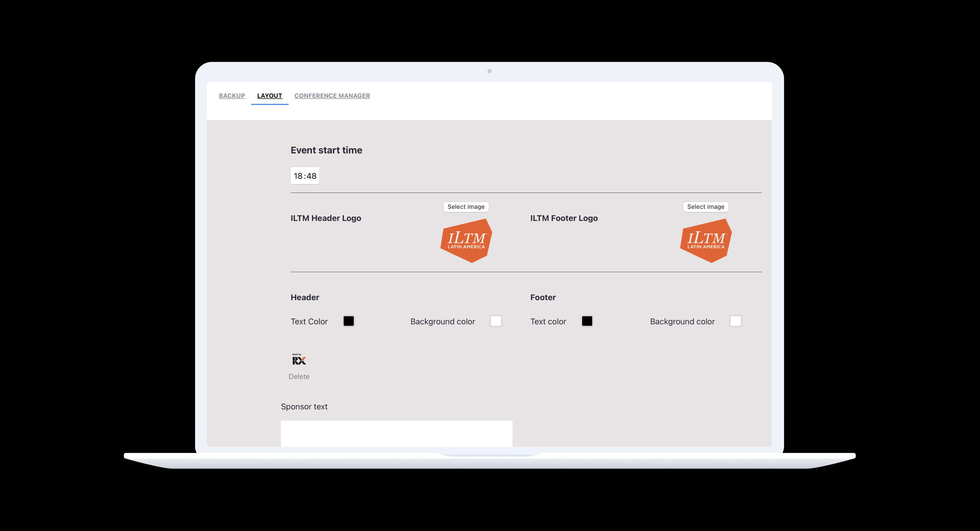The image size is (980, 531).
Task: Click the Built by RX sponsor logo
Action: [x=299, y=360]
